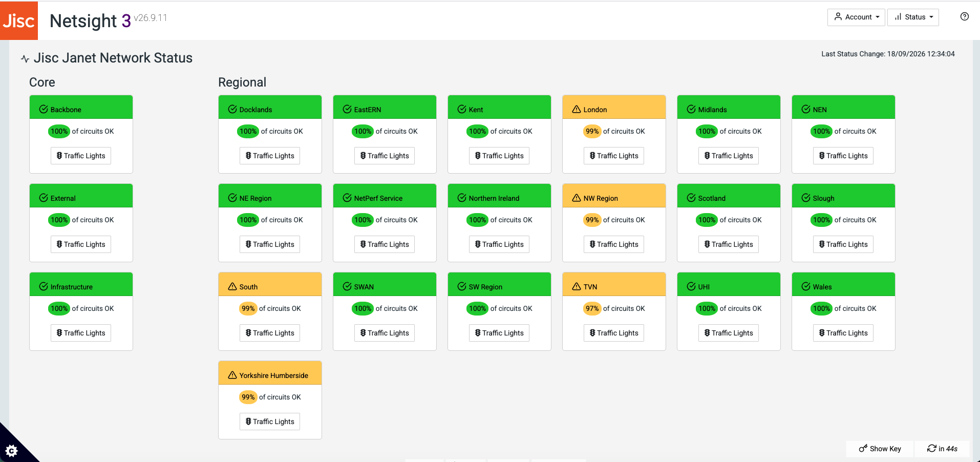This screenshot has height=462, width=980.
Task: Click the SWAN check status icon
Action: pos(347,286)
